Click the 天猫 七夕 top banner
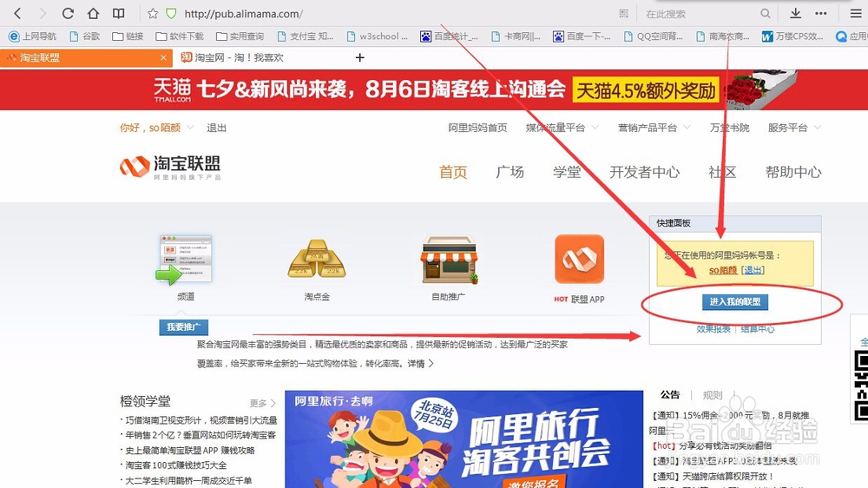The width and height of the screenshot is (868, 488). pos(434,89)
